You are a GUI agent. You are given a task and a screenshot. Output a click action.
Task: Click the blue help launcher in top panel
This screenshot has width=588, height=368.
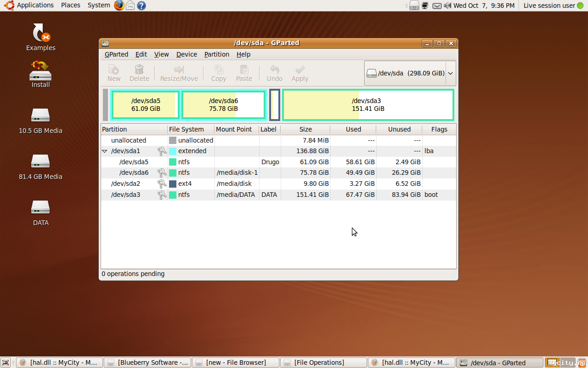coord(141,6)
